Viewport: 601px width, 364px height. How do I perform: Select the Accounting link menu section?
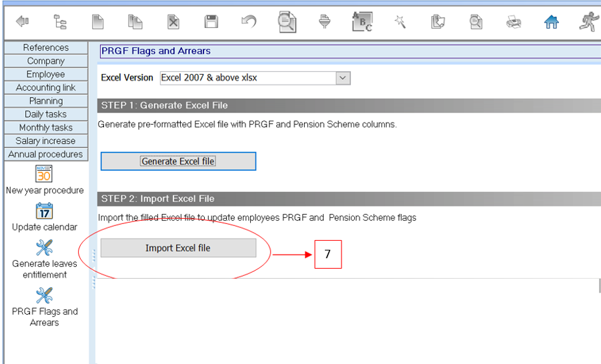point(45,87)
